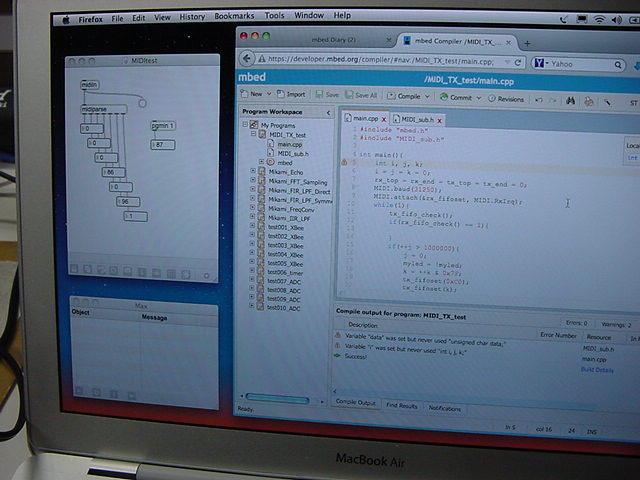Open the File menu
The height and width of the screenshot is (480, 640).
tap(118, 18)
